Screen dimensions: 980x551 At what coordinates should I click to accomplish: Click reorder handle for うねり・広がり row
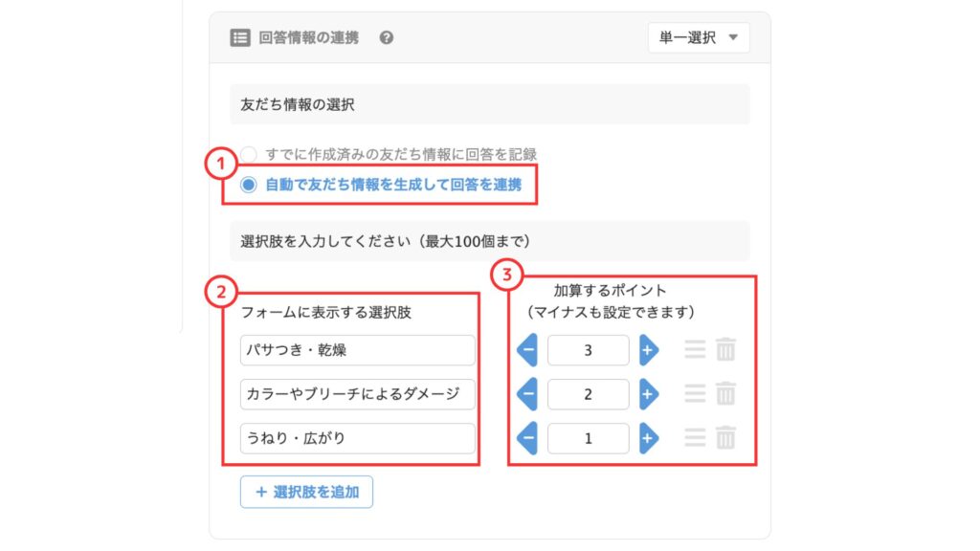695,437
